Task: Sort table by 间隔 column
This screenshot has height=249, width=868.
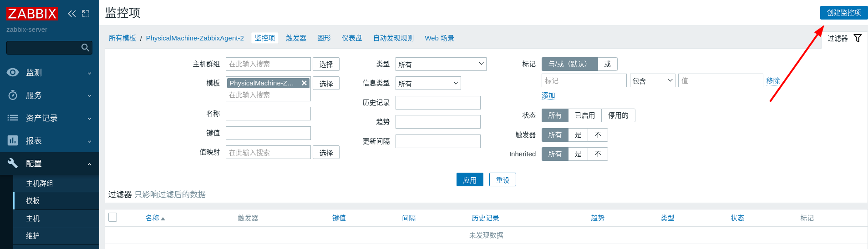Action: point(409,218)
